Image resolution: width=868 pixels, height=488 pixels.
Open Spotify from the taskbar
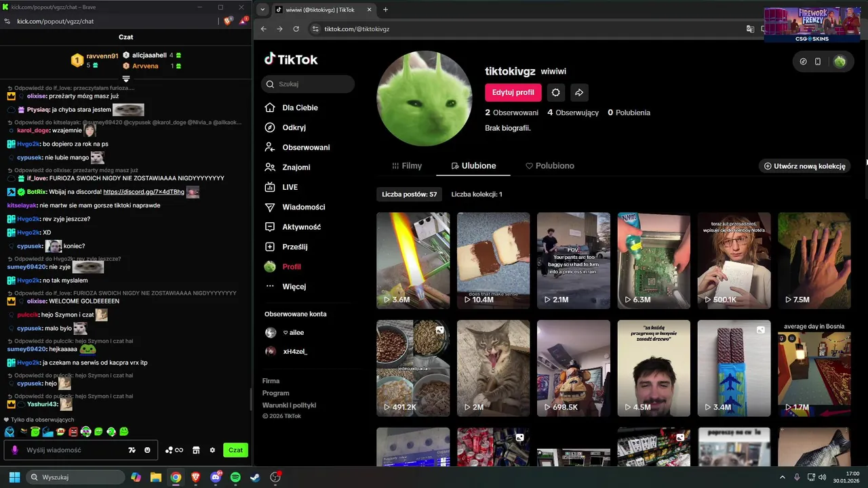(235, 477)
